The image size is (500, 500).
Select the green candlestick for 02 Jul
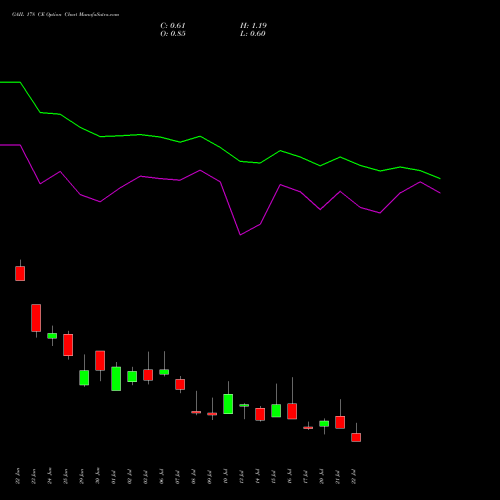click(x=132, y=377)
